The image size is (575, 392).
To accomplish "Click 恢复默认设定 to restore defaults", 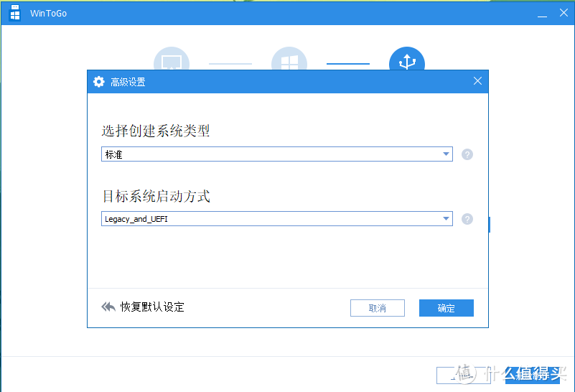I will 152,307.
